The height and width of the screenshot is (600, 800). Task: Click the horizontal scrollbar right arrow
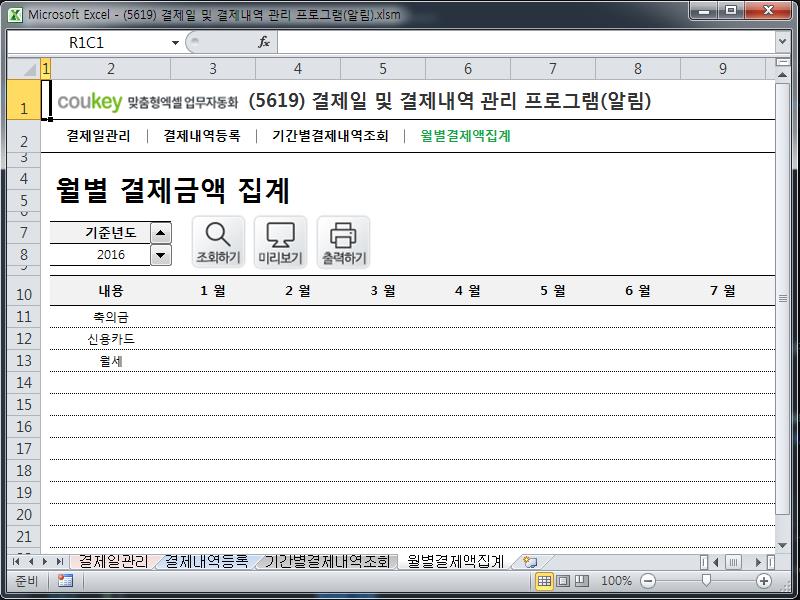tap(759, 562)
